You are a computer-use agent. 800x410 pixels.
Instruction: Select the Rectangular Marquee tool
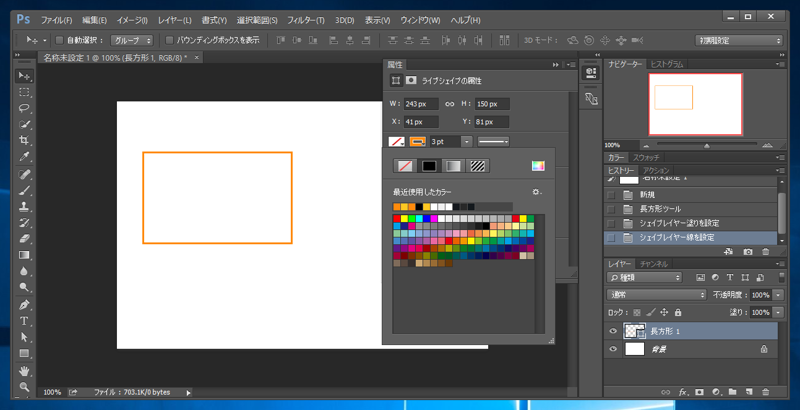coord(24,92)
